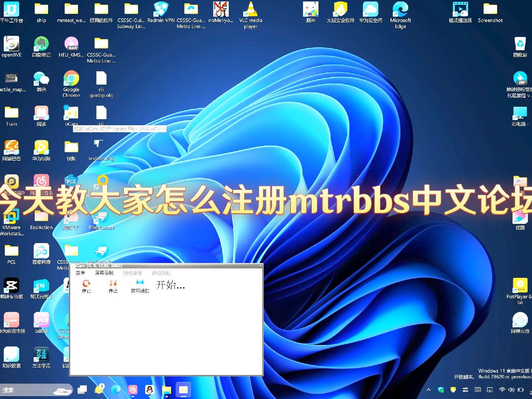Select the 印象笔记 desktop icon

click(41, 47)
